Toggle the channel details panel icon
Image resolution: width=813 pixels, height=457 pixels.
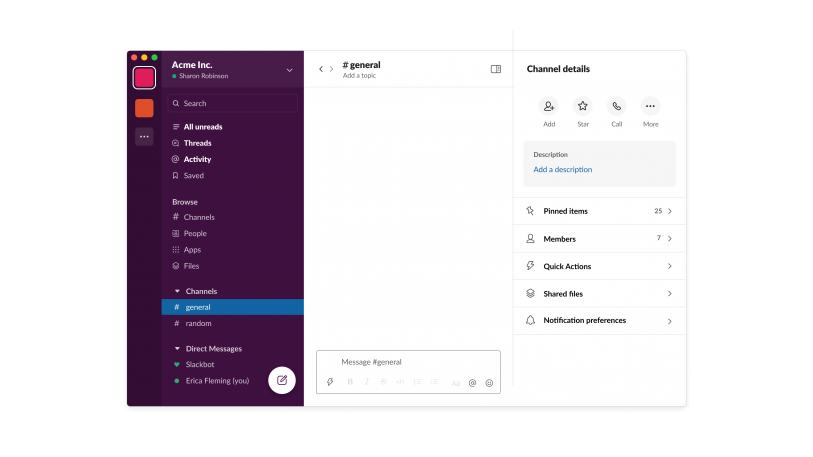click(x=496, y=69)
